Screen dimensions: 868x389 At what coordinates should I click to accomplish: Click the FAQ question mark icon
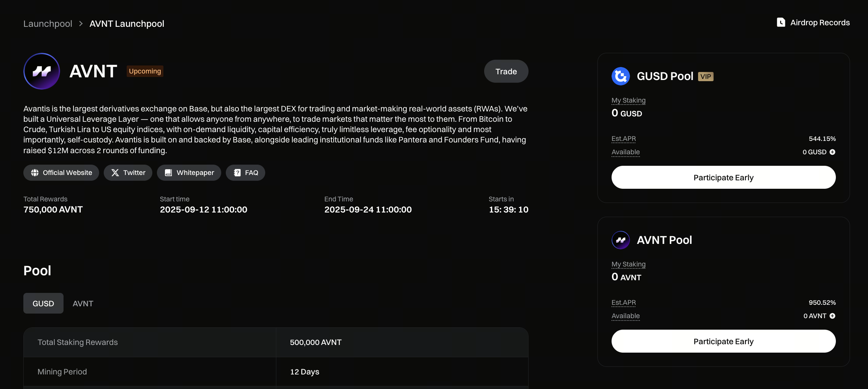pyautogui.click(x=237, y=173)
